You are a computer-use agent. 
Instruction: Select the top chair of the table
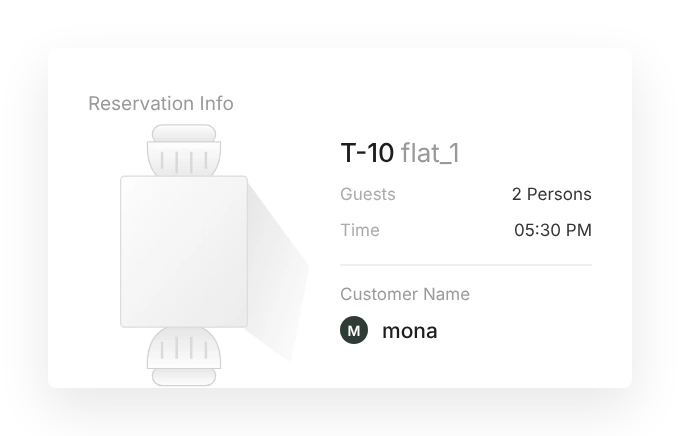[184, 150]
